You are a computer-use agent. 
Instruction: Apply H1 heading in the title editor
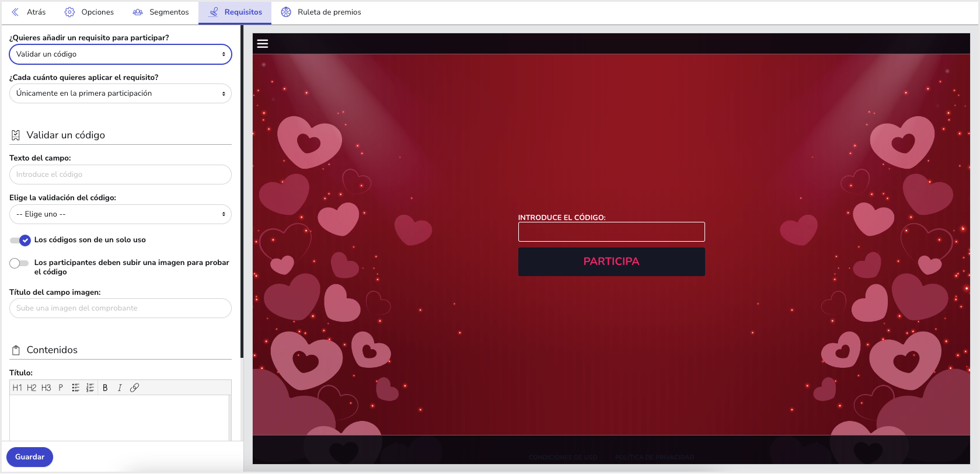coord(17,388)
